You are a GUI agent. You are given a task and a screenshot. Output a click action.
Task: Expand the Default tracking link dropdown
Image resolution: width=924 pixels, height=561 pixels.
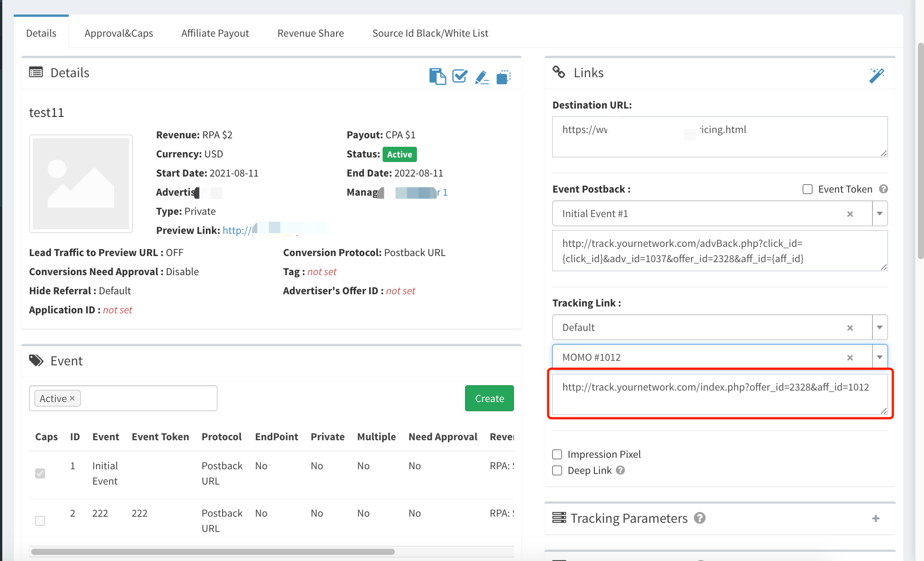(880, 328)
